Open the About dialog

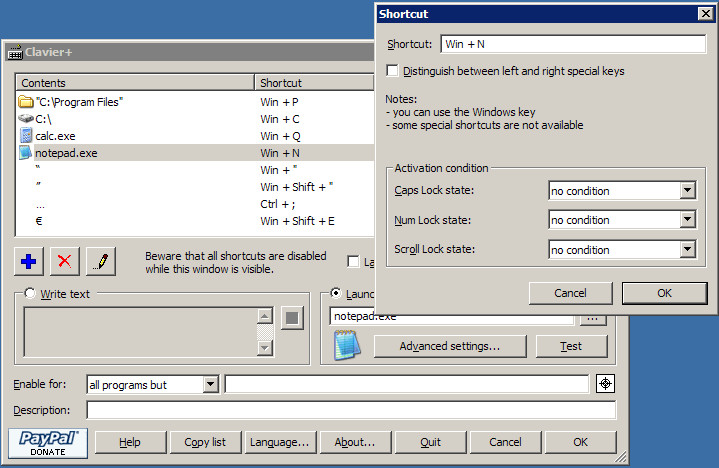[355, 442]
